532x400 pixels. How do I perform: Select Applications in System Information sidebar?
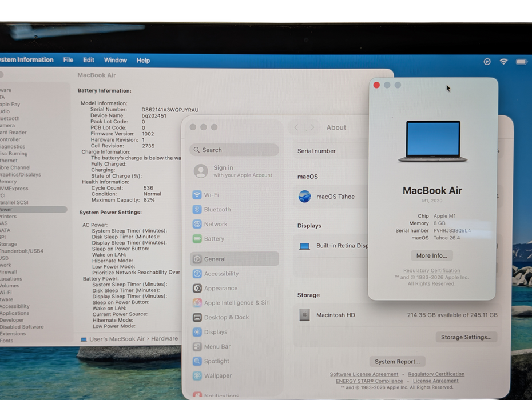(x=15, y=313)
